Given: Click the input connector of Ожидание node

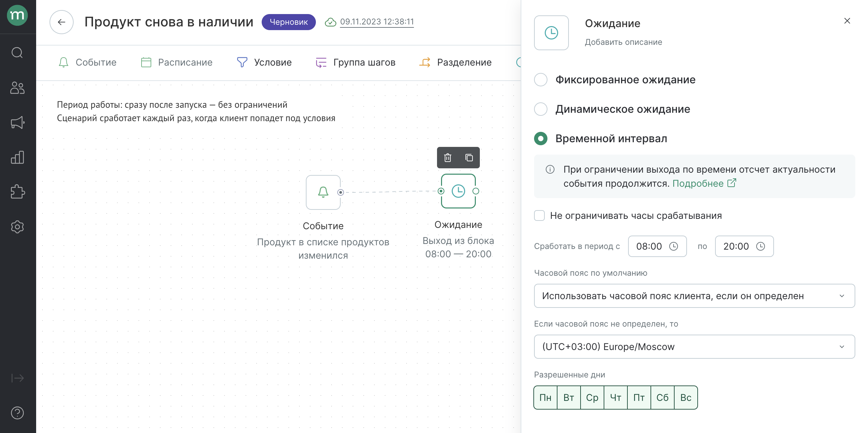Looking at the screenshot, I should pos(441,191).
